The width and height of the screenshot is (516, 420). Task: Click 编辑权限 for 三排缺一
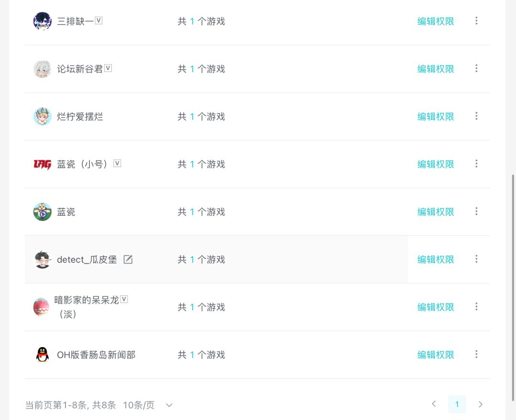(435, 21)
